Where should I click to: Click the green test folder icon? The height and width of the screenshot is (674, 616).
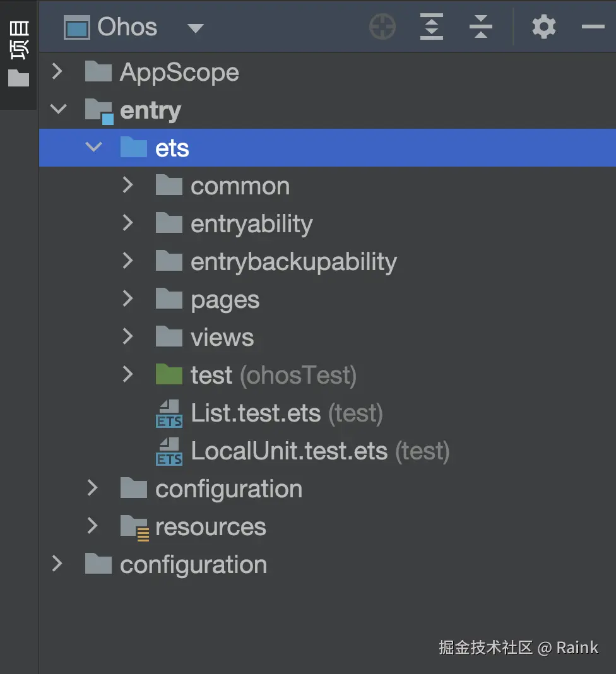pos(169,375)
